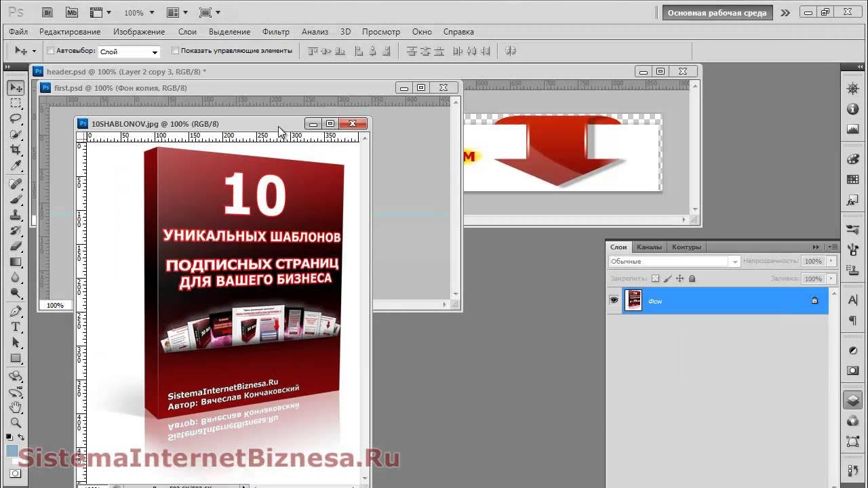The height and width of the screenshot is (488, 868).
Task: Select the Clone Stamp tool
Action: 16,215
